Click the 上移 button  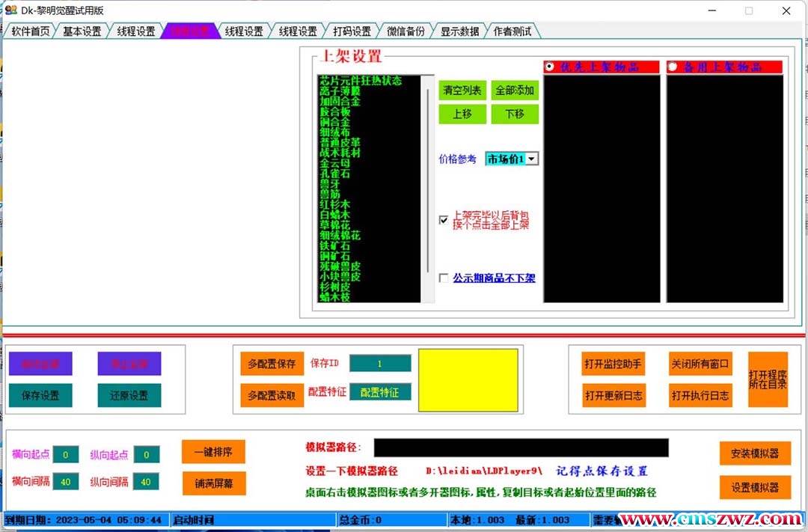pyautogui.click(x=462, y=114)
